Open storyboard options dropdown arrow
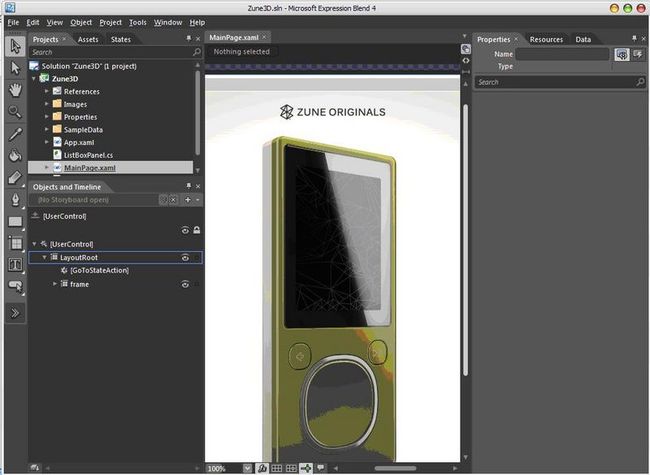 click(197, 200)
